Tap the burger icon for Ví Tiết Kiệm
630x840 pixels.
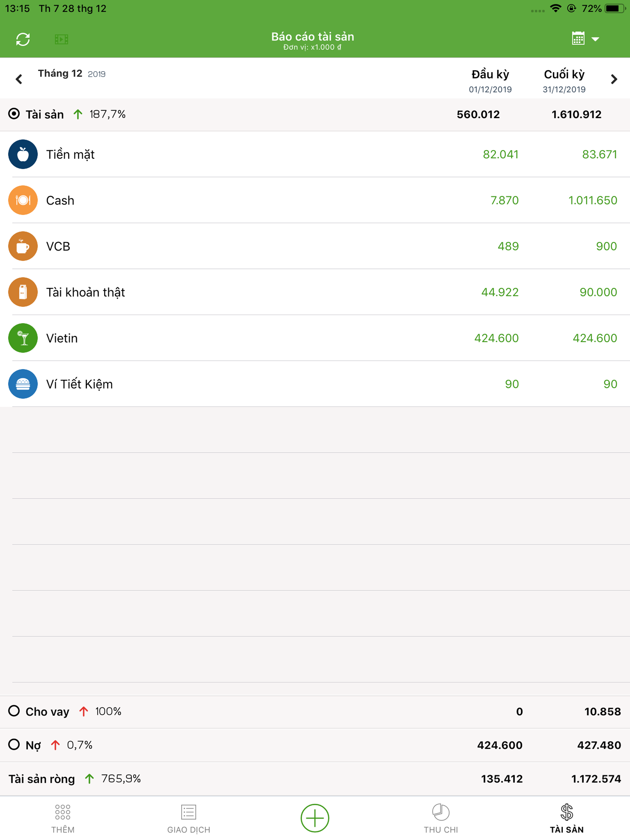coord(23,384)
